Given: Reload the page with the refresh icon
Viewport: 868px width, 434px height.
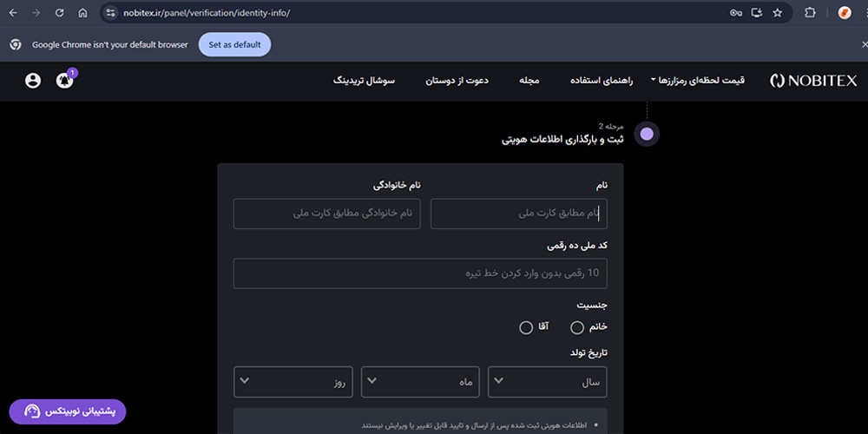Looking at the screenshot, I should click(59, 13).
